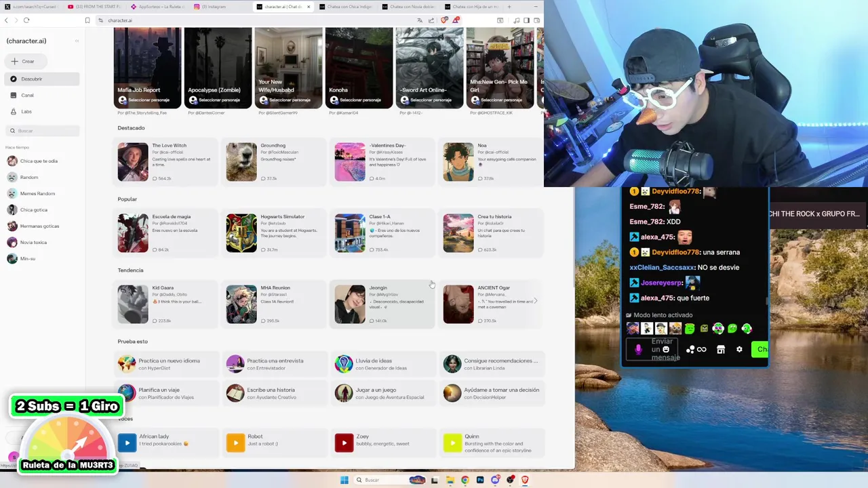Focus the sidebar Buscar search field
The height and width of the screenshot is (488, 868).
coord(42,130)
